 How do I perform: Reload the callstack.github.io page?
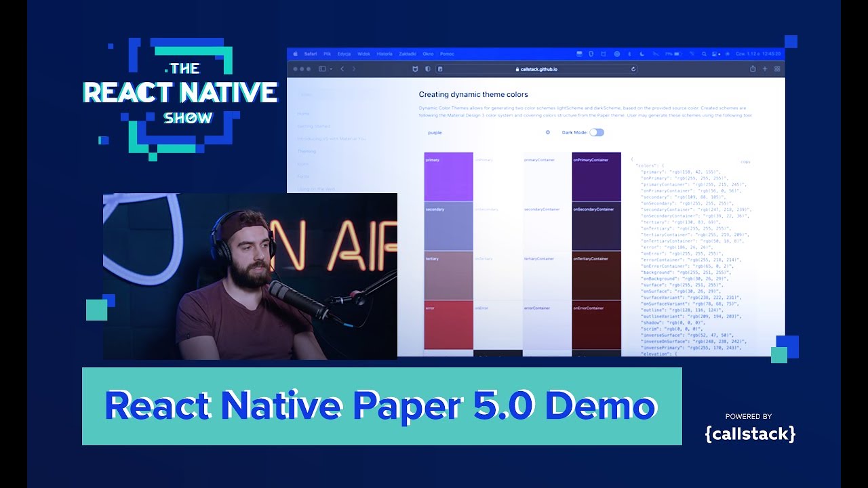pyautogui.click(x=633, y=69)
